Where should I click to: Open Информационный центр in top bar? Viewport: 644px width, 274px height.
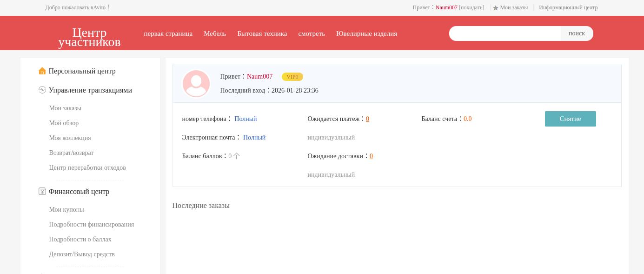(x=568, y=7)
